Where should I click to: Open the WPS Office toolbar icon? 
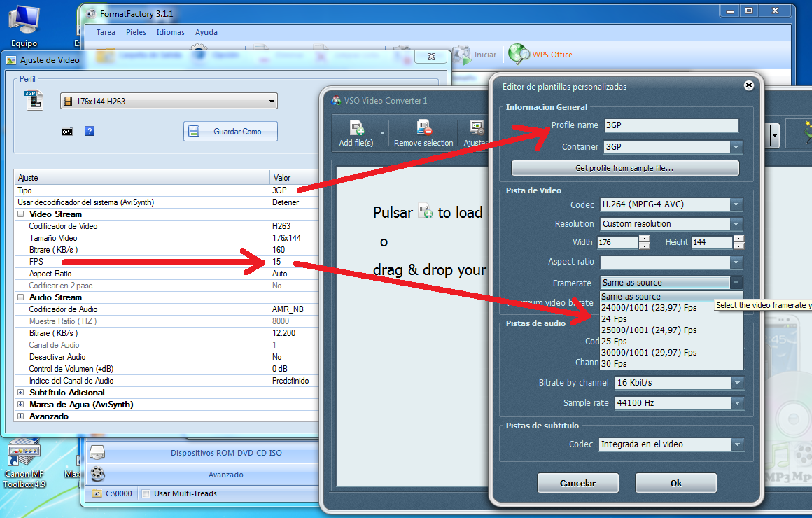click(519, 55)
